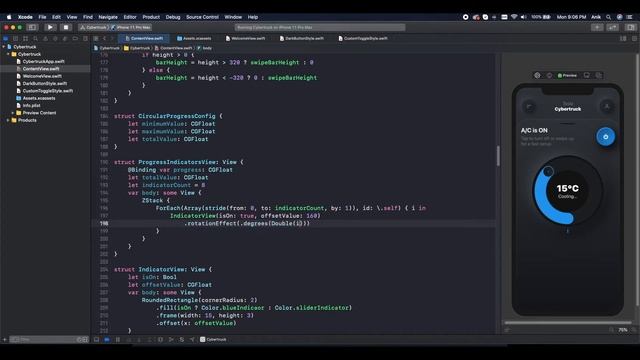Click the profile button in phone preview

point(607,107)
